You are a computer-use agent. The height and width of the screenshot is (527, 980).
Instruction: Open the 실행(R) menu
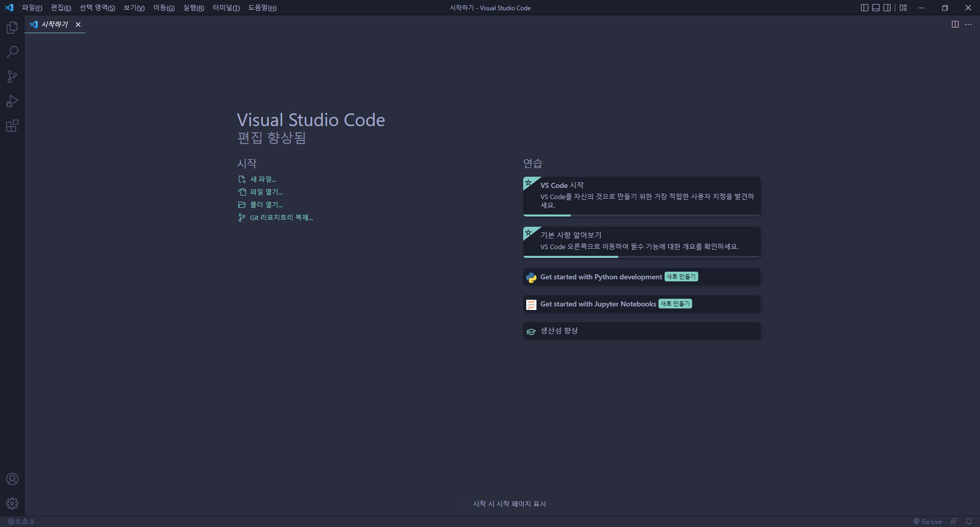(x=193, y=8)
